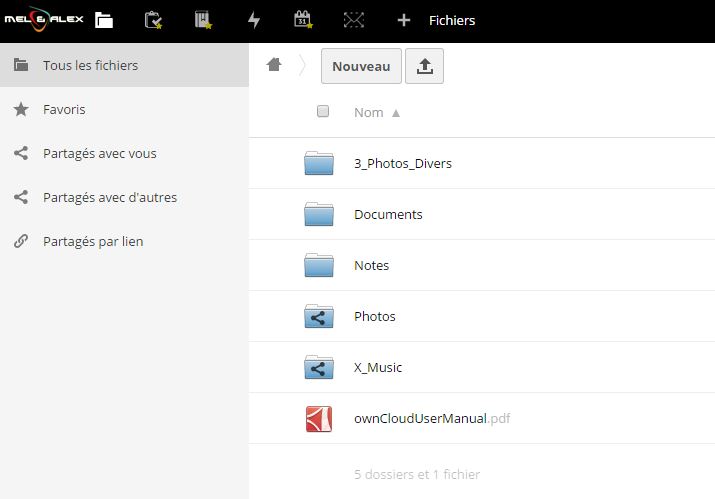Open the Activity lightning bolt icon
Image resolution: width=715 pixels, height=499 pixels.
click(x=253, y=20)
